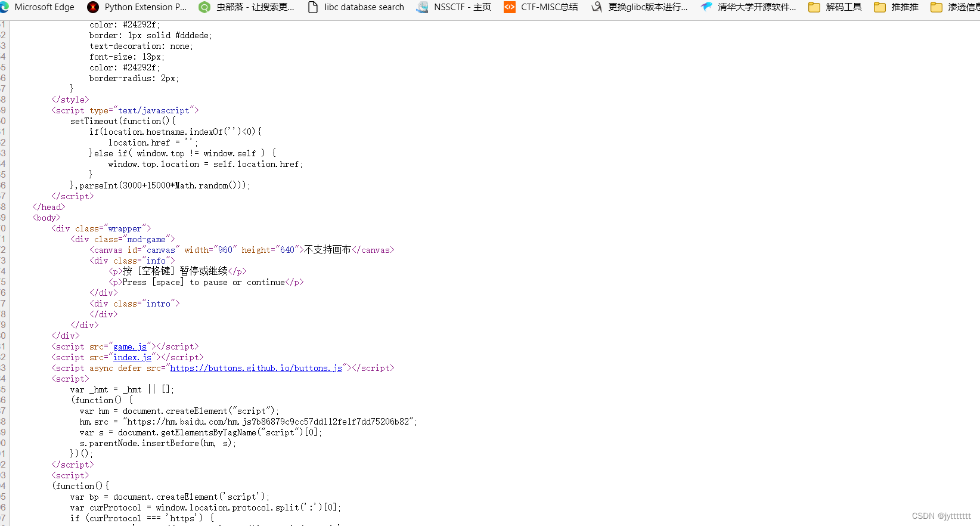Click the text '不支持画布'
Image resolution: width=980 pixels, height=526 pixels.
tap(328, 250)
